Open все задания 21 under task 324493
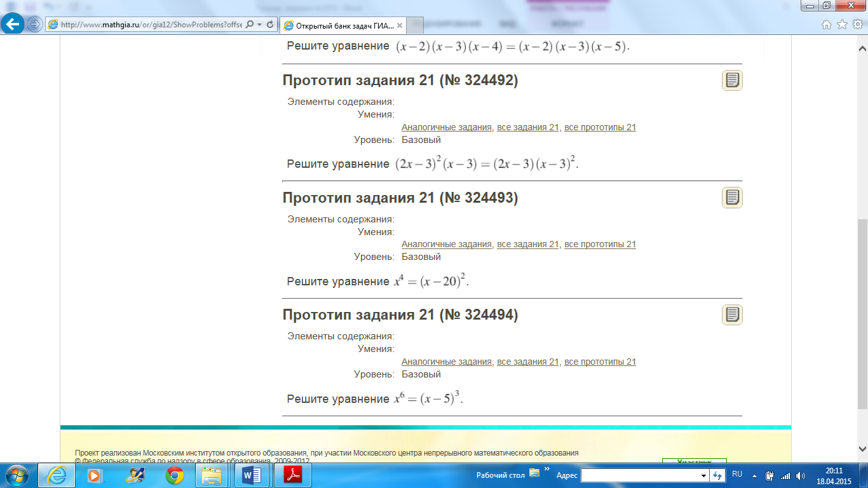 coord(527,244)
